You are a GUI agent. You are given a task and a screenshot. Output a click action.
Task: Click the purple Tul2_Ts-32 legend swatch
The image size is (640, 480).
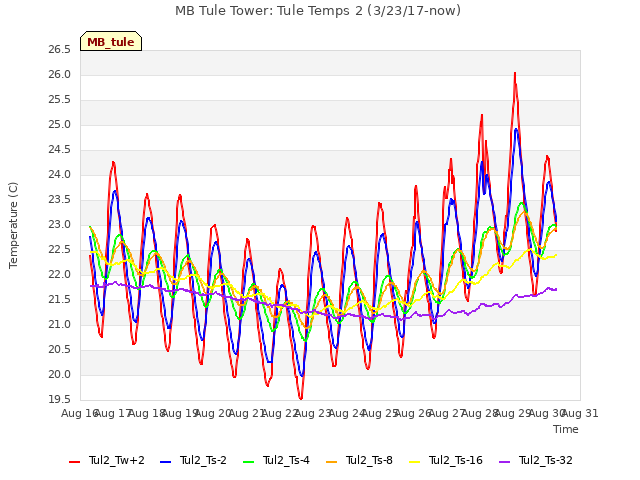[x=505, y=462]
